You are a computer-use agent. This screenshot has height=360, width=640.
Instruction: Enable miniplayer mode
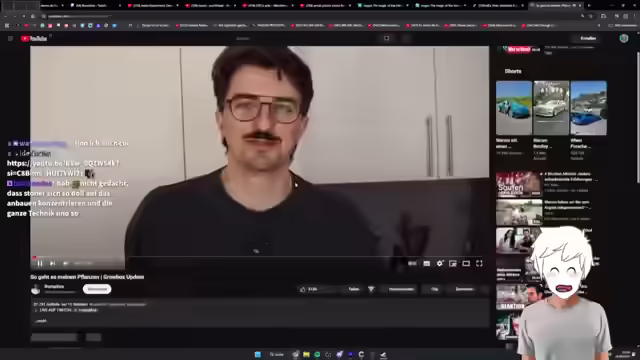[x=453, y=264]
